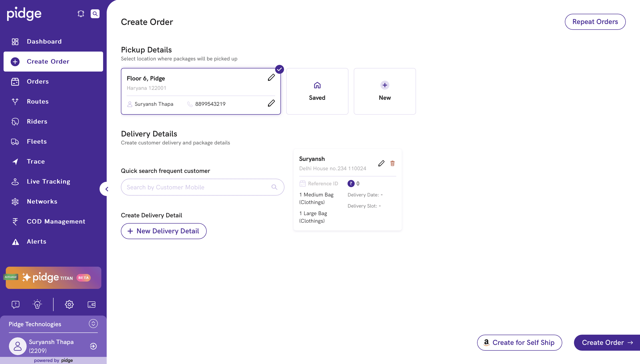Click the lightbulb suggestions icon
The image size is (640, 364).
tap(37, 304)
